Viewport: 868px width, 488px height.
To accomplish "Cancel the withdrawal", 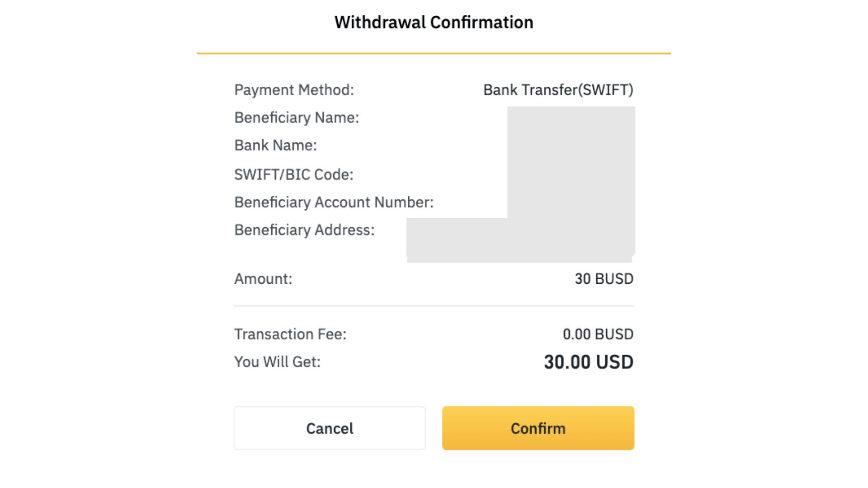I will (330, 428).
